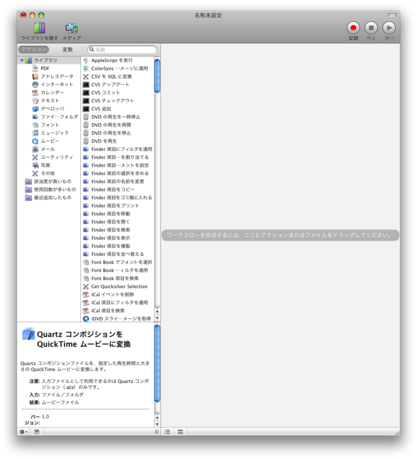The width and height of the screenshot is (417, 459).
Task: Click the Stop (停止) workflow button
Action: 371,28
